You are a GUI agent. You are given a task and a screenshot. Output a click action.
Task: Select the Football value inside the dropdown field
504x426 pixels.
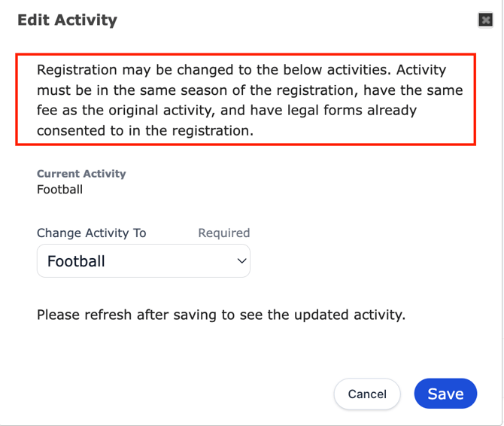(76, 261)
